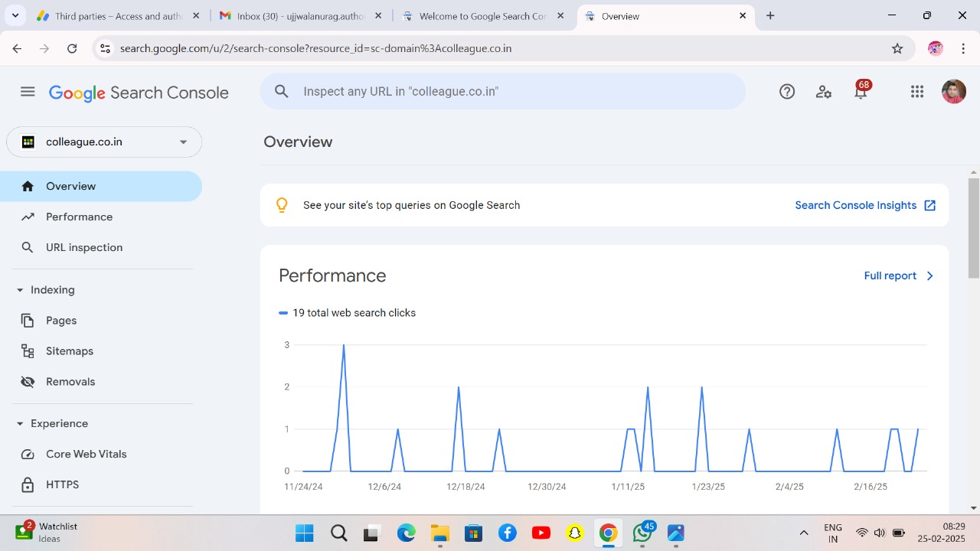This screenshot has height=551, width=980.
Task: Collapse the Indexing section
Action: (20, 290)
